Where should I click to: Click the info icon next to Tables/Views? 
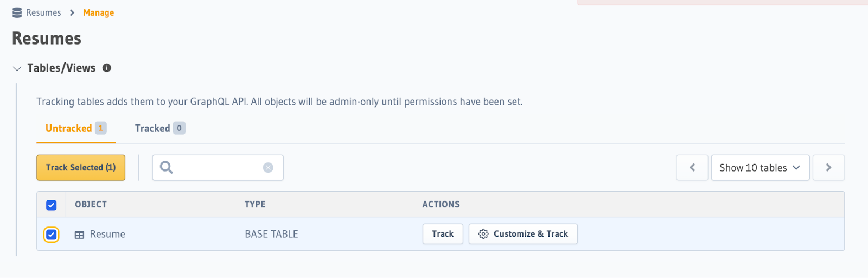coord(107,68)
